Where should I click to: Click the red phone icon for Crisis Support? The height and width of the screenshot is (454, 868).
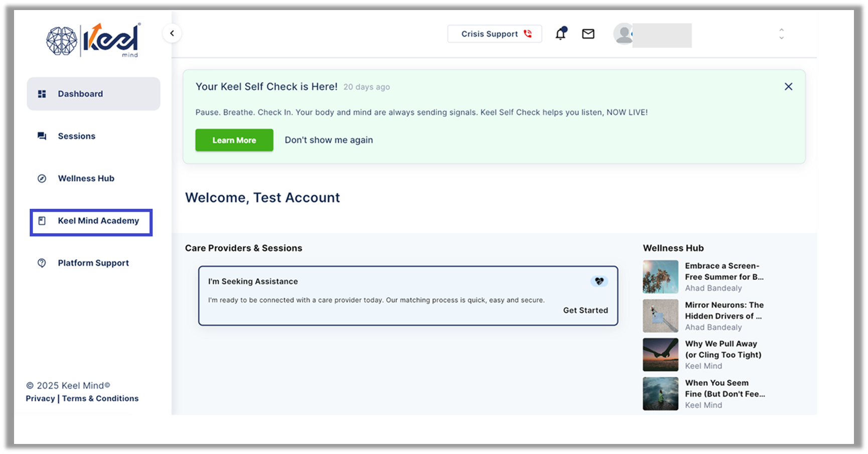[526, 34]
